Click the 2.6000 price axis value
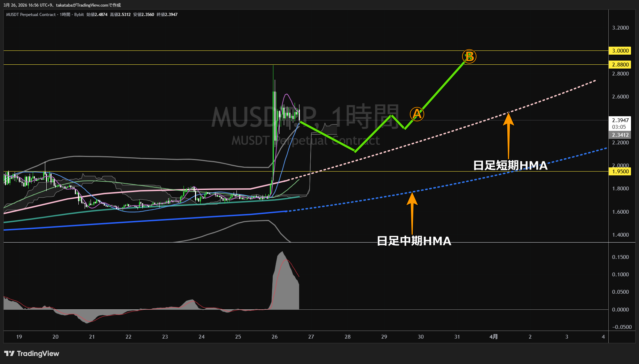 point(620,97)
